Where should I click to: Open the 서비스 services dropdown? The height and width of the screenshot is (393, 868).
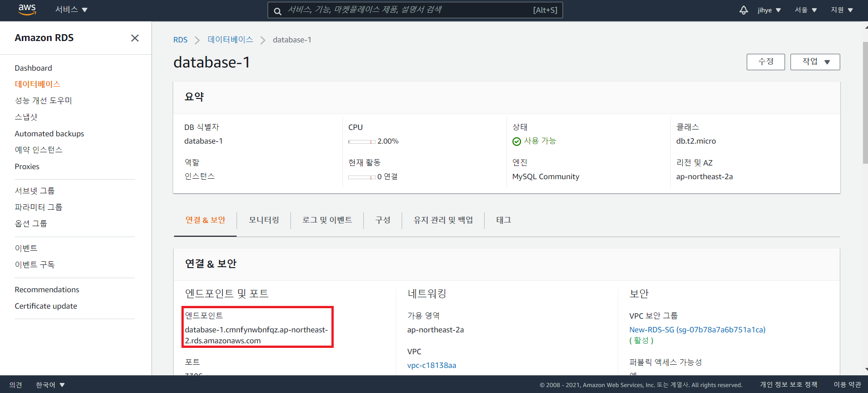tap(71, 10)
